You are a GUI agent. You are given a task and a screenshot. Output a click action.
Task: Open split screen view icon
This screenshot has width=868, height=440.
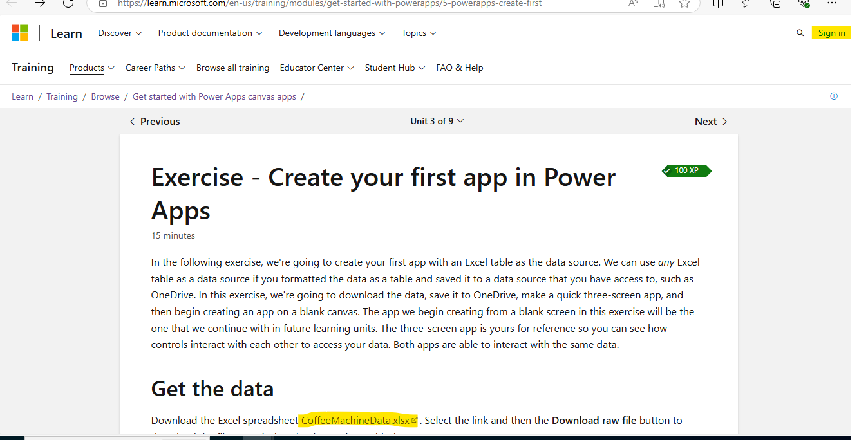(718, 3)
